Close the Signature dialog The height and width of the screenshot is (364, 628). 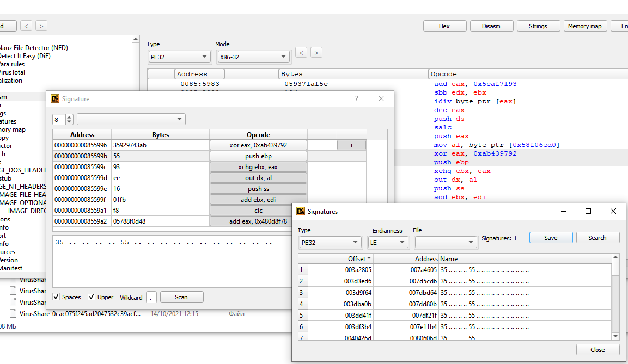[381, 98]
